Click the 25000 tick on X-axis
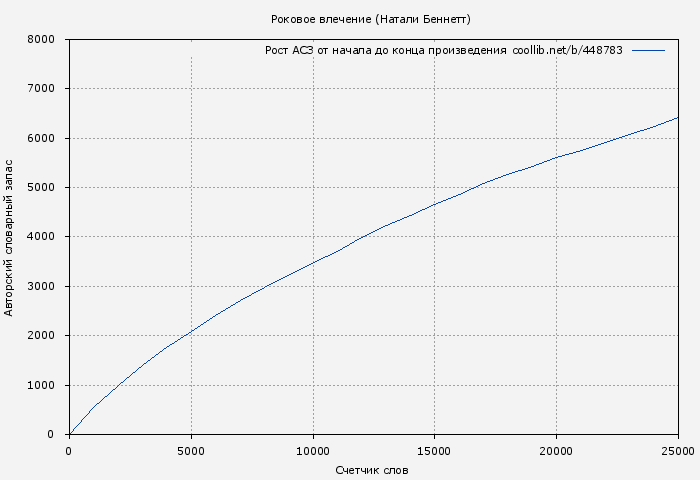700x480 pixels. (x=677, y=450)
